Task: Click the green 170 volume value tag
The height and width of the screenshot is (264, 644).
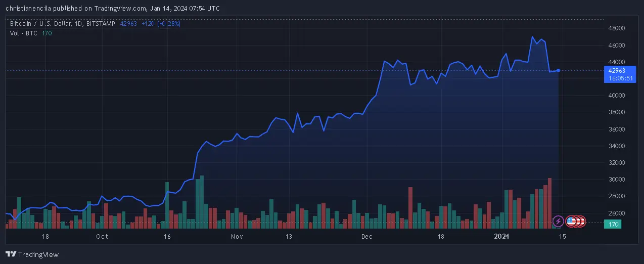Action: point(614,224)
